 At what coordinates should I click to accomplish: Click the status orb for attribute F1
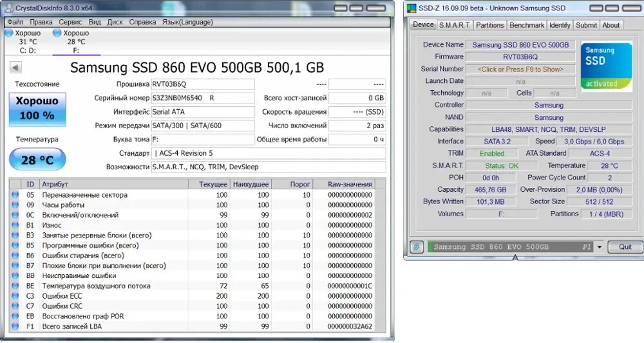[x=15, y=326]
